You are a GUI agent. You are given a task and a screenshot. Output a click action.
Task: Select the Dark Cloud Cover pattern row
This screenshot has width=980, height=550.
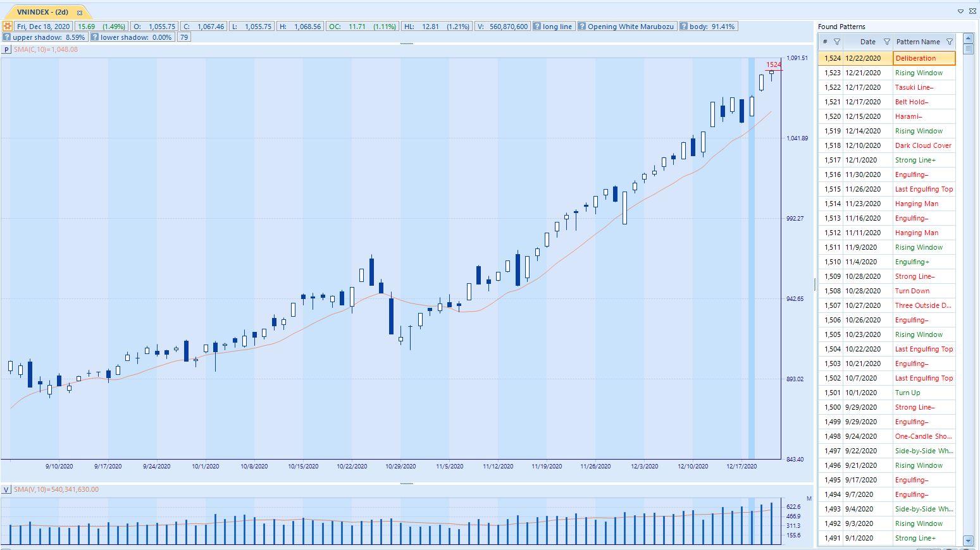click(923, 145)
